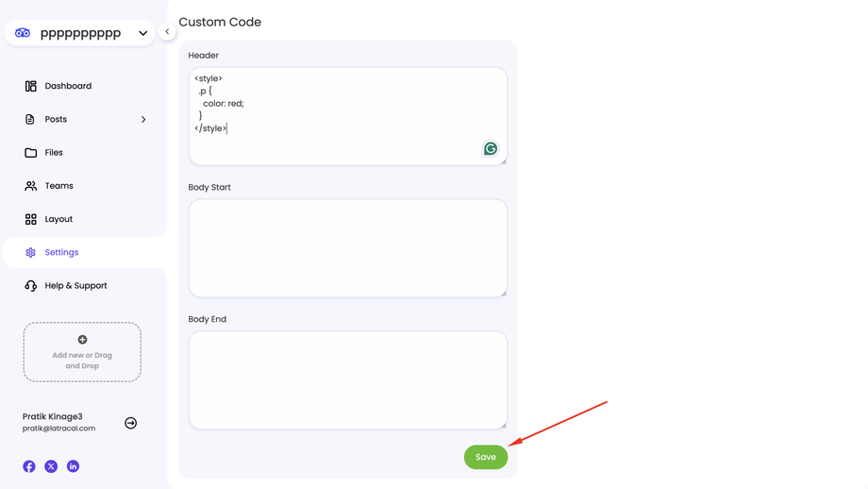
Task: Navigate to Teams page
Action: (58, 186)
